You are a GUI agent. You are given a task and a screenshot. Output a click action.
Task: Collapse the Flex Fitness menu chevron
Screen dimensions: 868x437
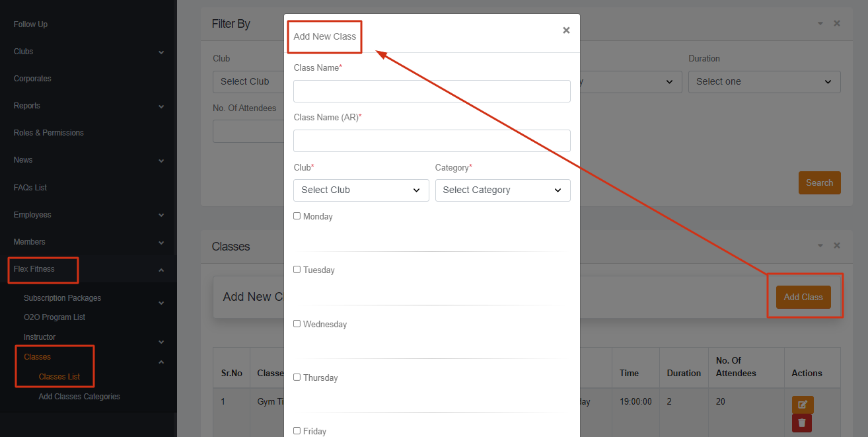pos(161,270)
